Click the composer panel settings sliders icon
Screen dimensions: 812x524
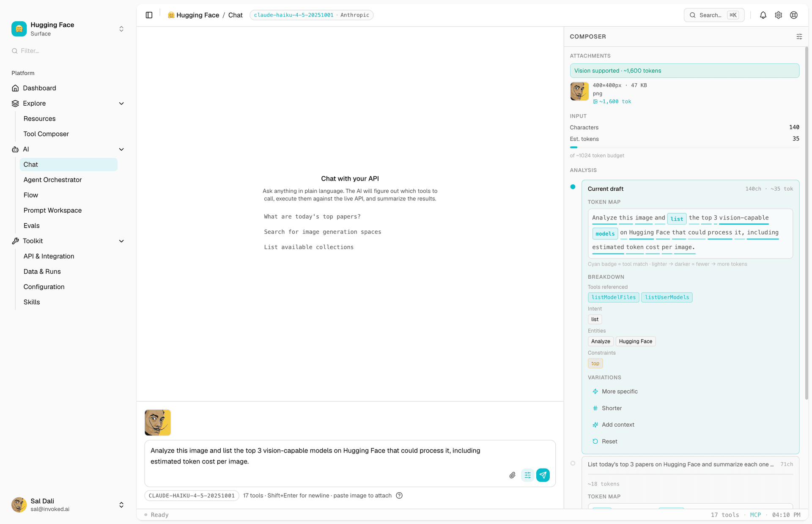coord(799,37)
